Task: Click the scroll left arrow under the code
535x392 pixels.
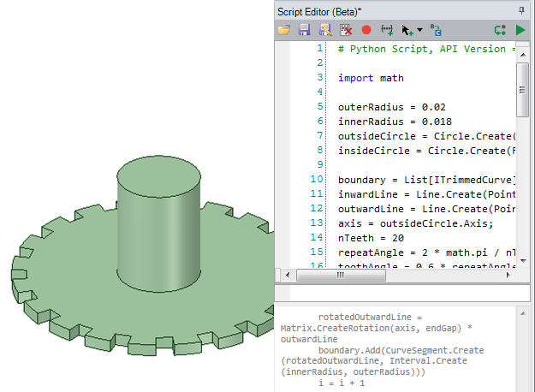Action: click(x=285, y=276)
